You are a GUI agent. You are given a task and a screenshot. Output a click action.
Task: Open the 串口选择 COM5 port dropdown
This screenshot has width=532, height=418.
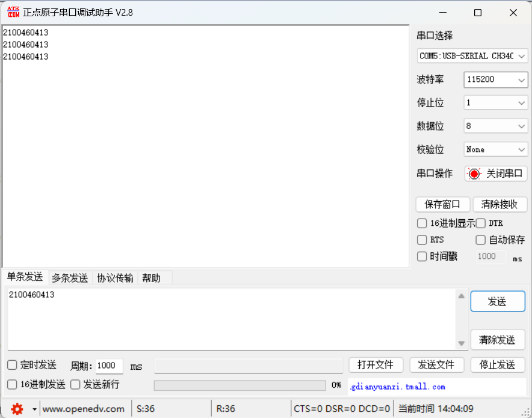coord(472,55)
